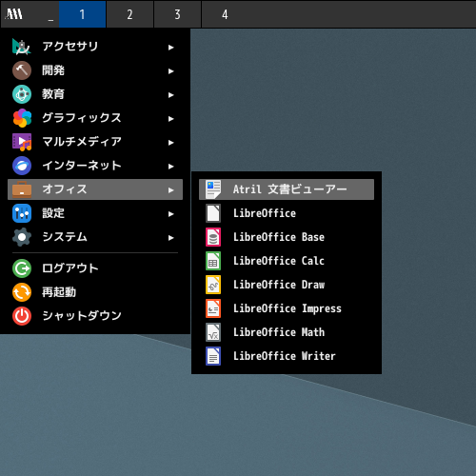Click the Atril document viewer icon
Image resolution: width=476 pixels, height=476 pixels.
point(213,189)
